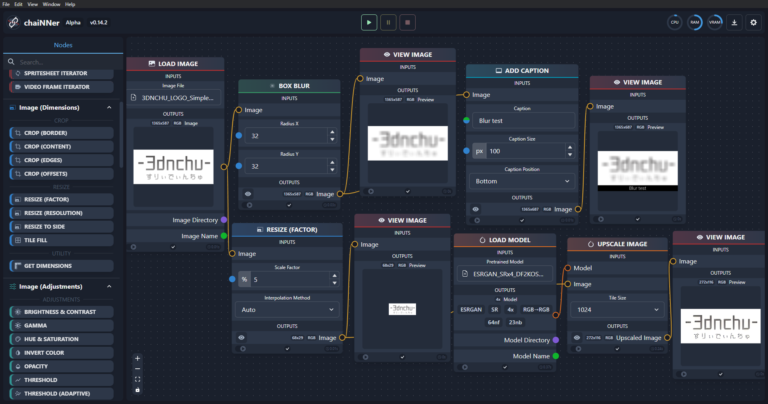
Task: Add the Threshold (Adaptive) node
Action: (x=61, y=394)
